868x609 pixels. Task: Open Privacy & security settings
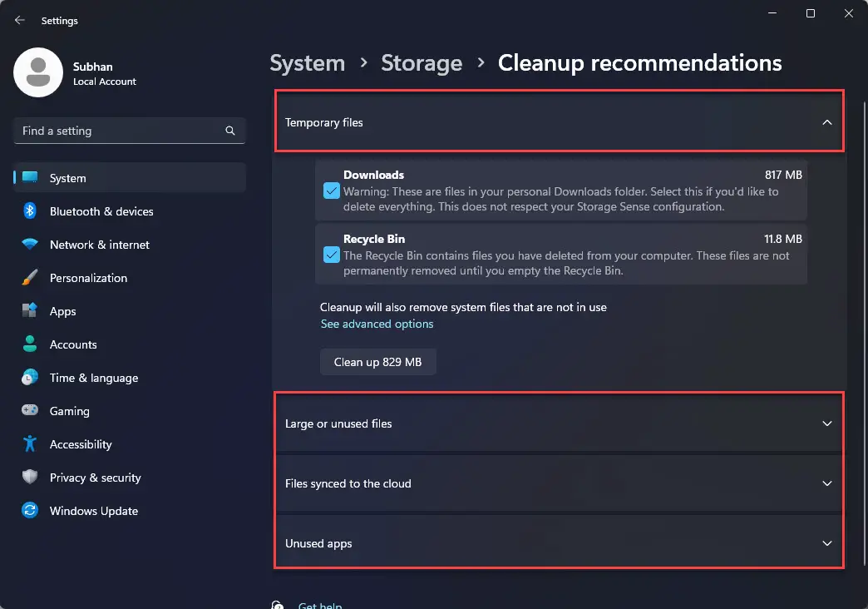[x=130, y=477]
